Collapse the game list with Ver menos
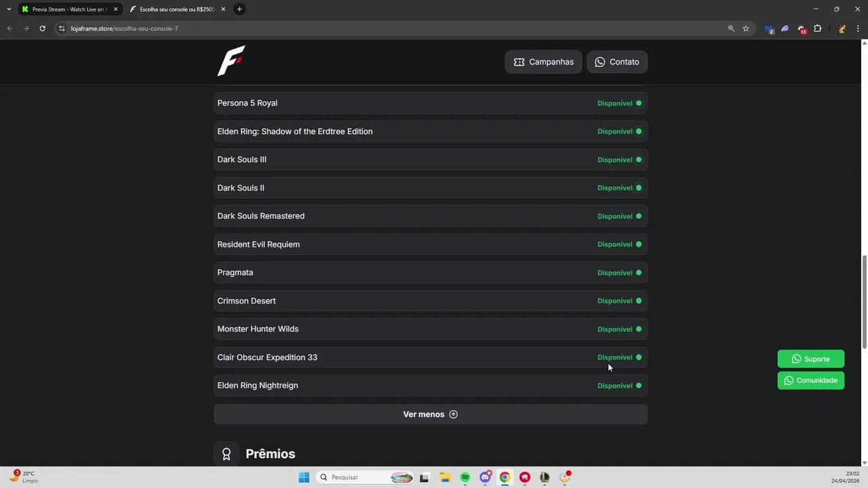 point(431,414)
